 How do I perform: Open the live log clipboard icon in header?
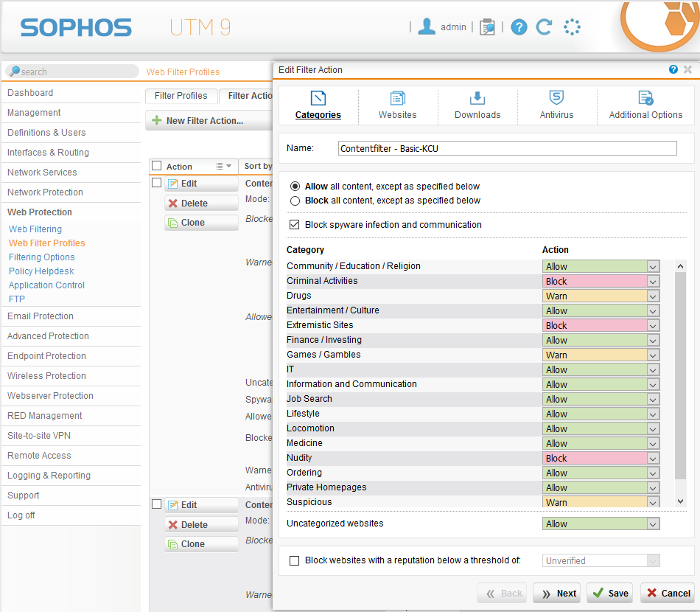point(487,27)
